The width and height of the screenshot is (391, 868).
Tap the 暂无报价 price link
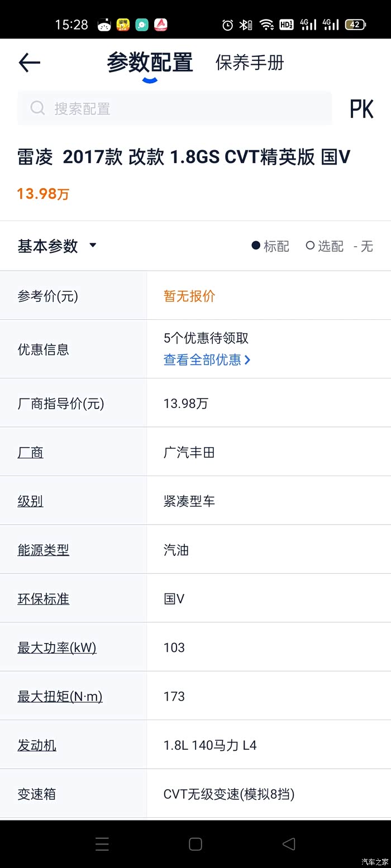[189, 296]
